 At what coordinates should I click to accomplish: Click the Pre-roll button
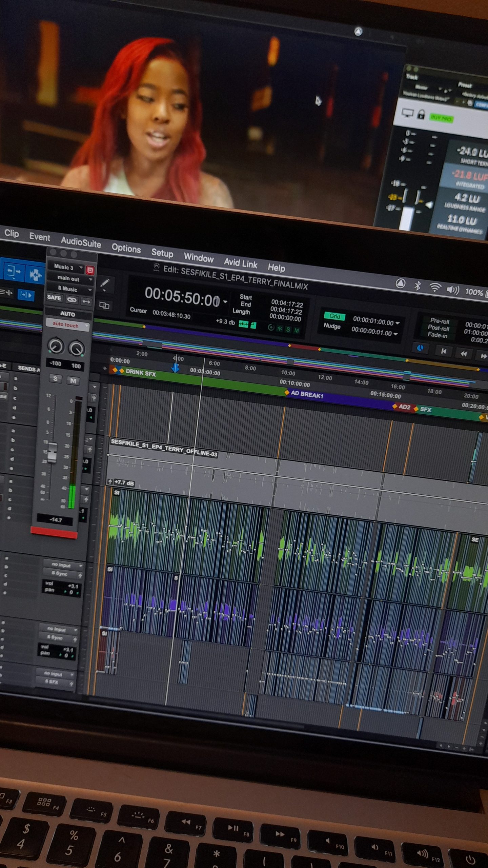tap(440, 321)
